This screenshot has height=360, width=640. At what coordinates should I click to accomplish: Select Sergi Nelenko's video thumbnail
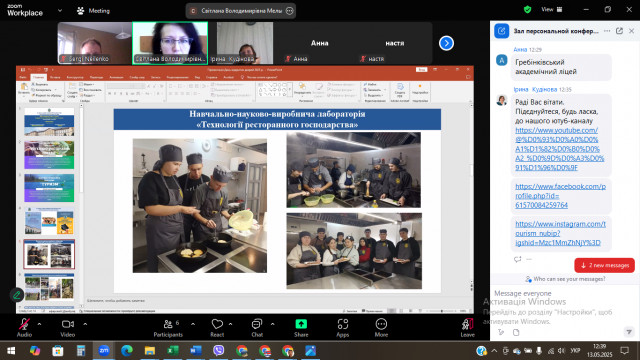pos(95,43)
